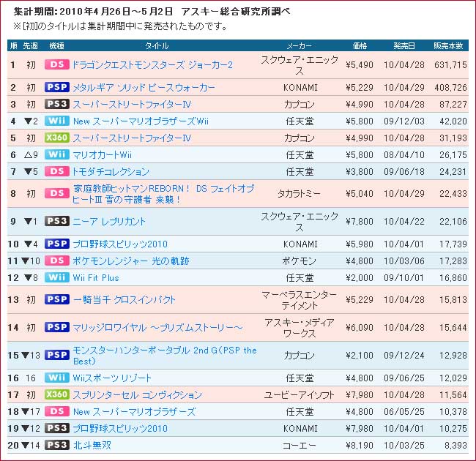Click the PS3 badge in rank 3 row
This screenshot has width=476, height=461.
[57, 104]
